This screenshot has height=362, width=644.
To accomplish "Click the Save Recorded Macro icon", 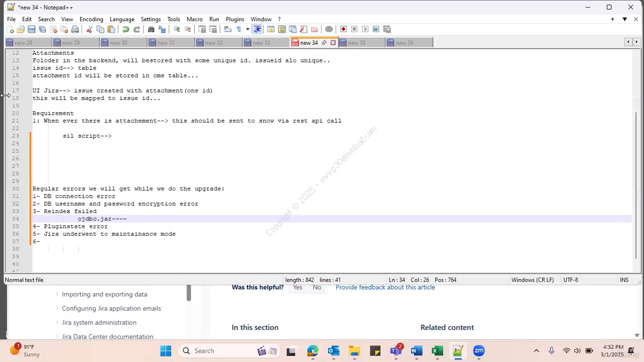I will (387, 29).
